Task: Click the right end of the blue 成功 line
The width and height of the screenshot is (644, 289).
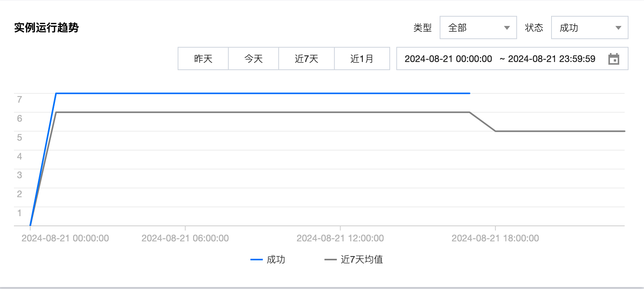Action: point(469,93)
